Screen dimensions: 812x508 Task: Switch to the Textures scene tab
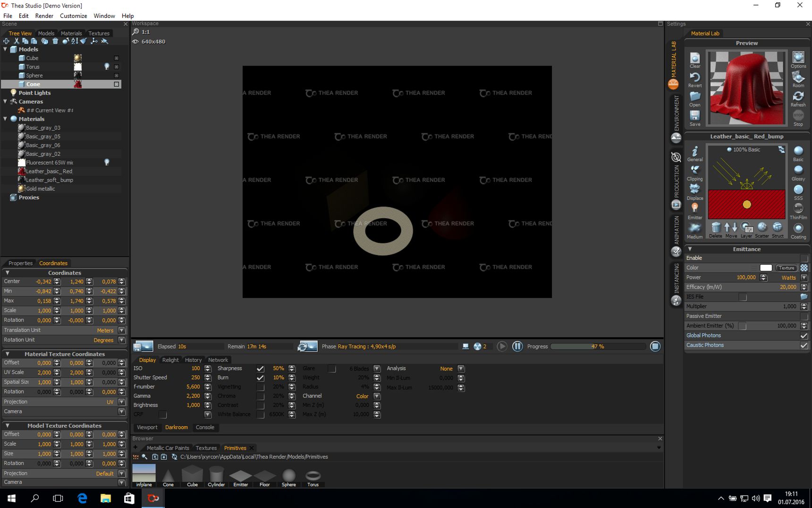pos(99,33)
